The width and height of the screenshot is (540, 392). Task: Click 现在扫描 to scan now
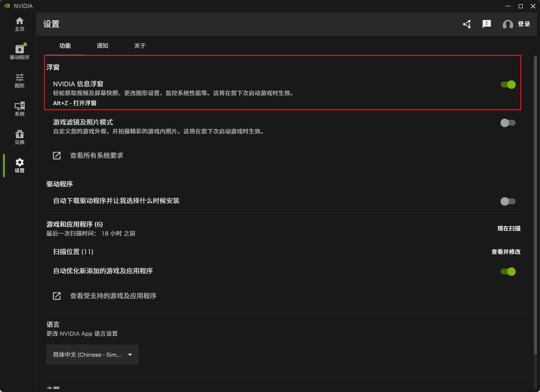[x=509, y=228]
